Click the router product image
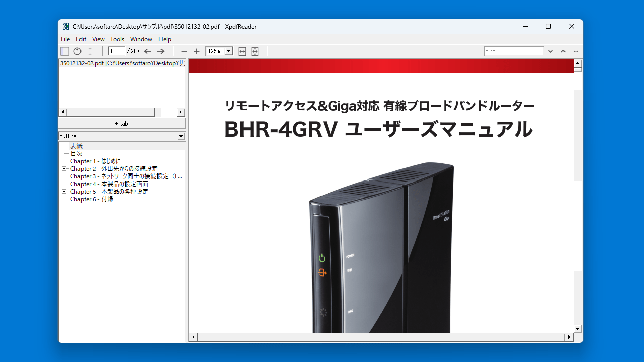The height and width of the screenshot is (362, 644). [x=382, y=247]
